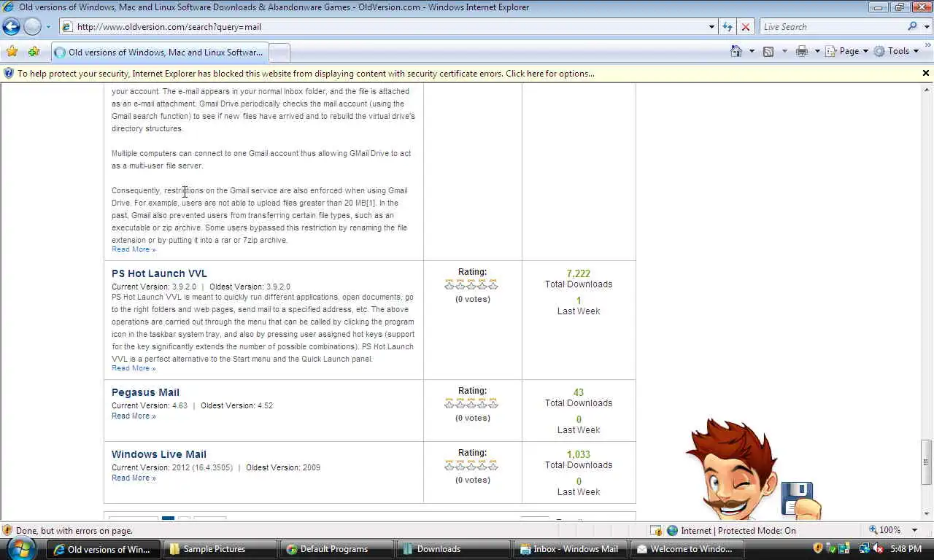The width and height of the screenshot is (934, 560).
Task: Open the Favorites Center star icon
Action: pos(12,52)
